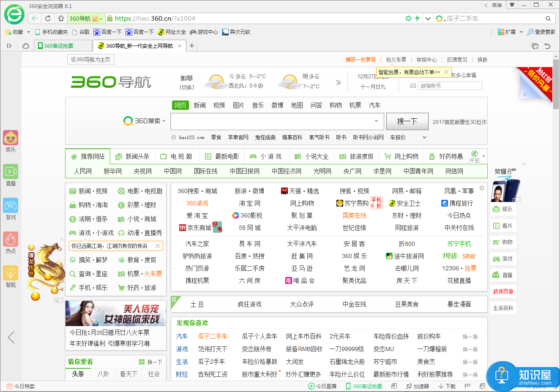Screen dimensions: 560x392
Task: Expand weather forecast double arrow
Action: pos(338,82)
